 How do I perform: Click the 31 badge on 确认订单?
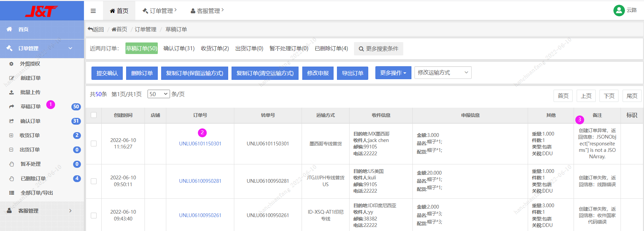click(x=76, y=121)
